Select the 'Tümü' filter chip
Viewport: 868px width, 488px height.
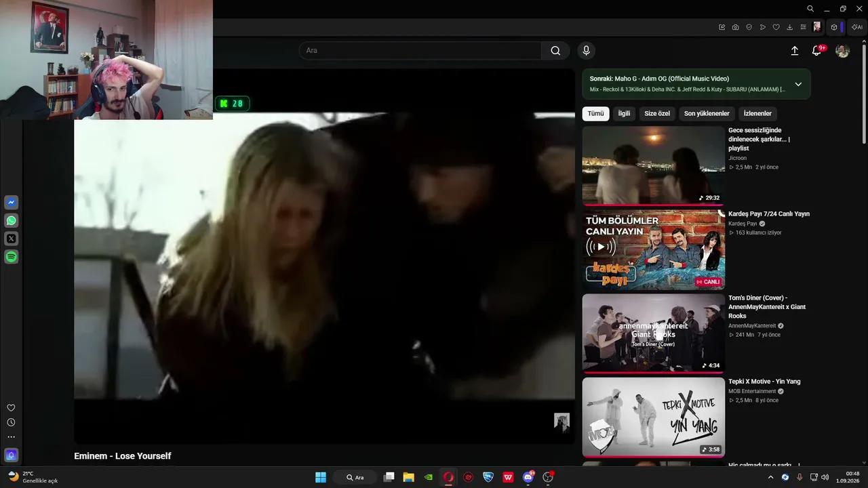(595, 114)
